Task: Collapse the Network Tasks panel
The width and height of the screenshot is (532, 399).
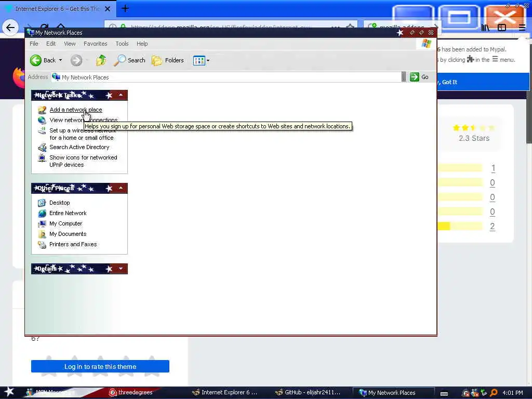Action: 121,95
